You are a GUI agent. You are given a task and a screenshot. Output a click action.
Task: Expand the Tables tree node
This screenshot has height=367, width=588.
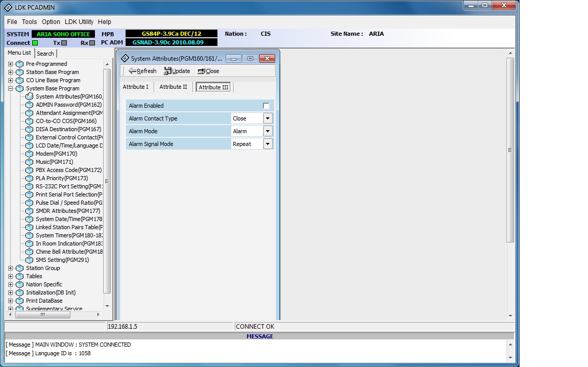(x=11, y=276)
